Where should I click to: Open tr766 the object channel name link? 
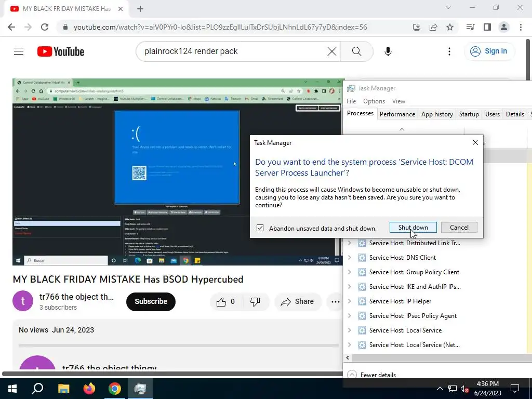76,297
